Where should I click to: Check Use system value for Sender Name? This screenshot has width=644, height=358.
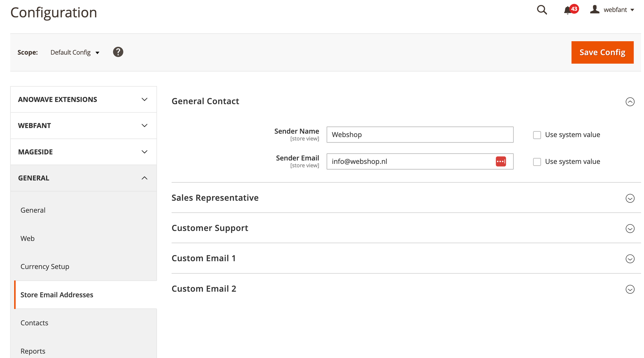(x=537, y=135)
